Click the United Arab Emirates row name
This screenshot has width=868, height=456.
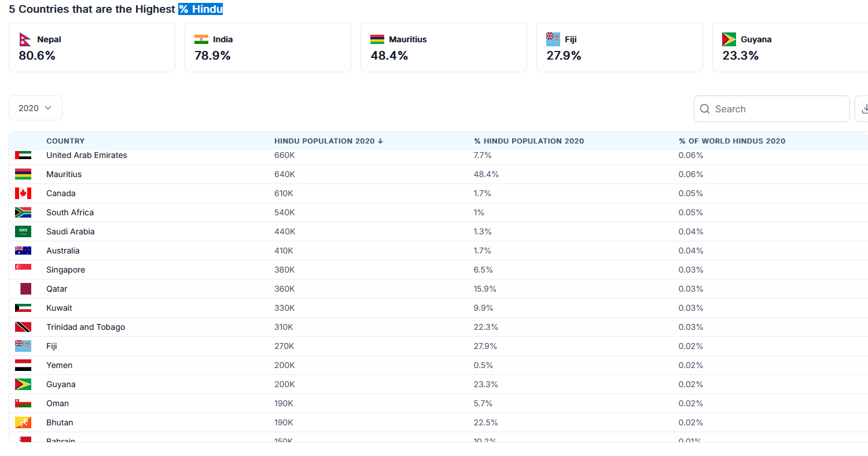tap(86, 155)
